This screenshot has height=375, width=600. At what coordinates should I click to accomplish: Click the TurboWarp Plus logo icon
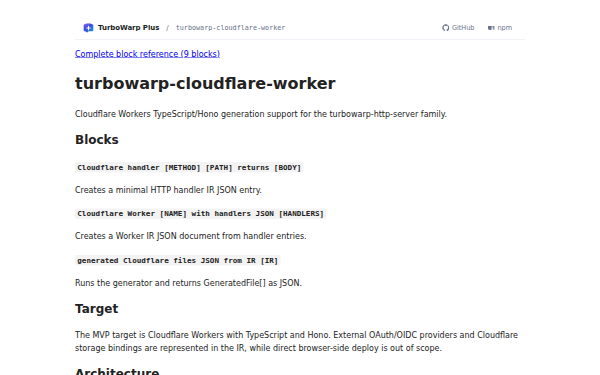[88, 28]
